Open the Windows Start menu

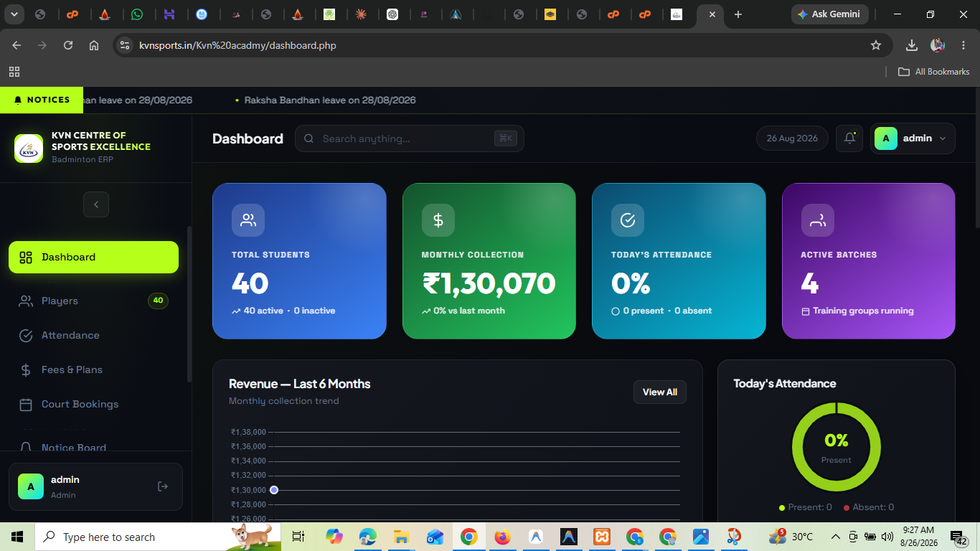pos(17,537)
